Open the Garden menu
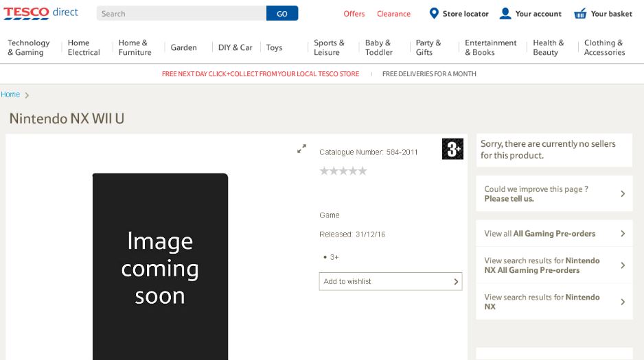 coord(183,47)
